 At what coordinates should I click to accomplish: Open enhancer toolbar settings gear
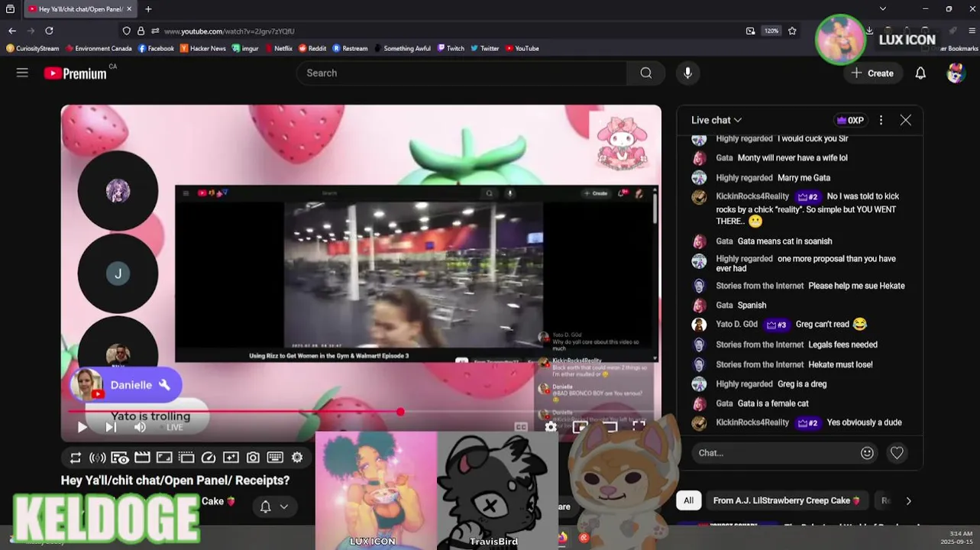(297, 458)
